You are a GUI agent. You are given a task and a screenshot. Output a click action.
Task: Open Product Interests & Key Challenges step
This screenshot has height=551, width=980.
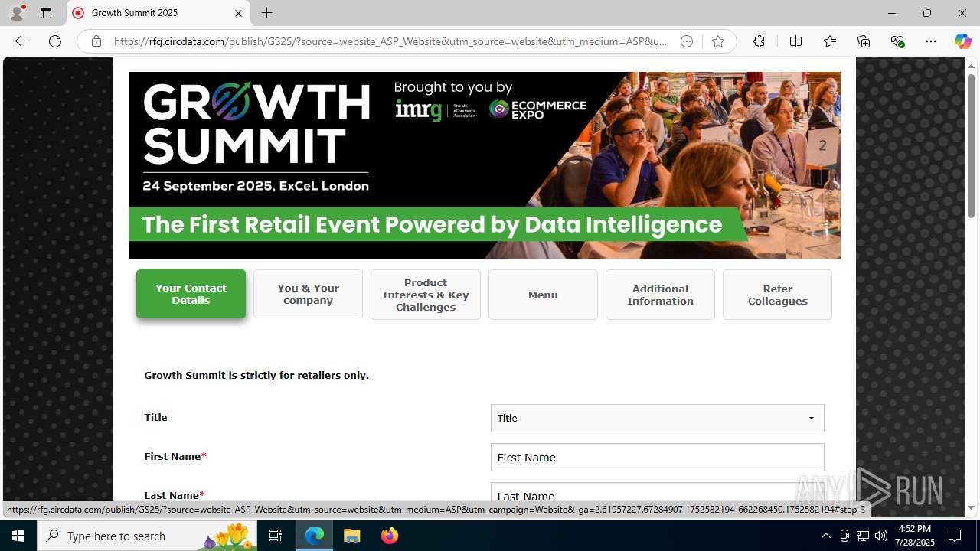(x=426, y=295)
